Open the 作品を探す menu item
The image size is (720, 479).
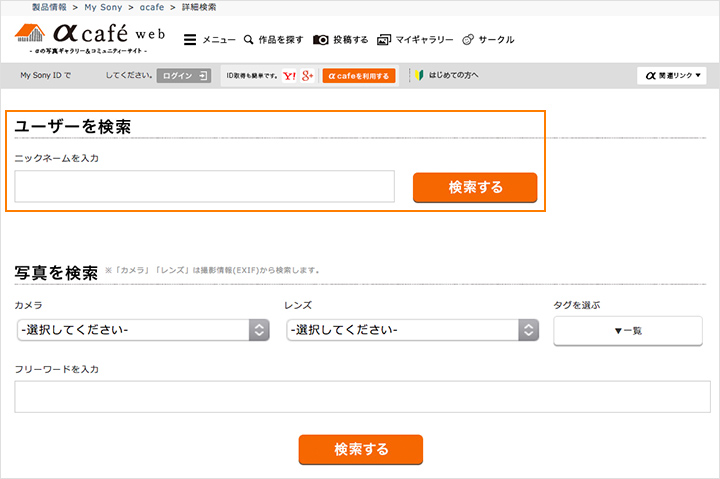tap(281, 40)
